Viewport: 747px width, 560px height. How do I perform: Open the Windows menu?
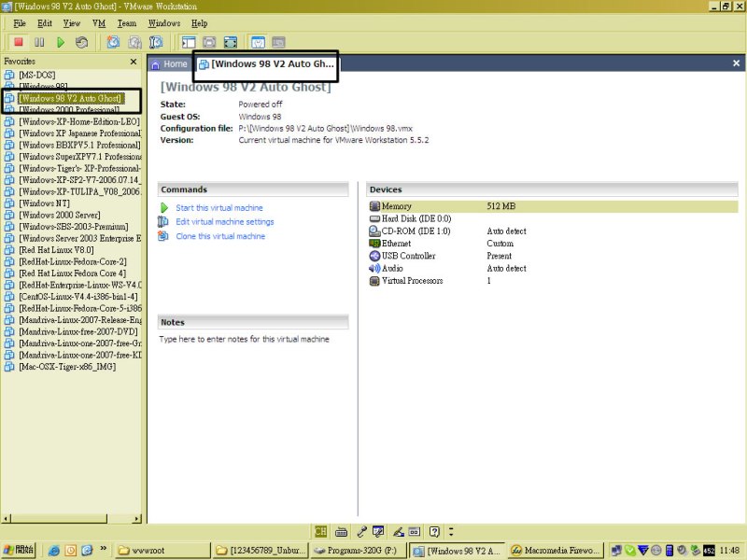[x=164, y=23]
